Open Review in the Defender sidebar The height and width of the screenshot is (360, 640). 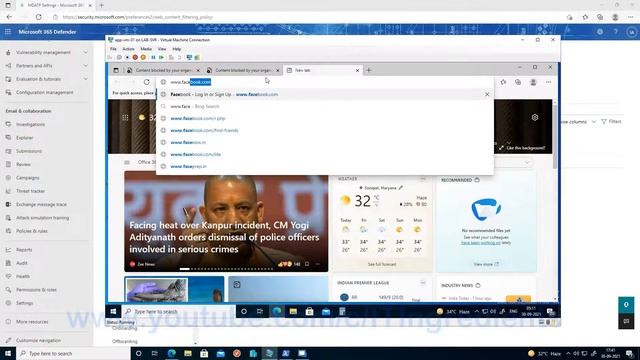(23, 164)
